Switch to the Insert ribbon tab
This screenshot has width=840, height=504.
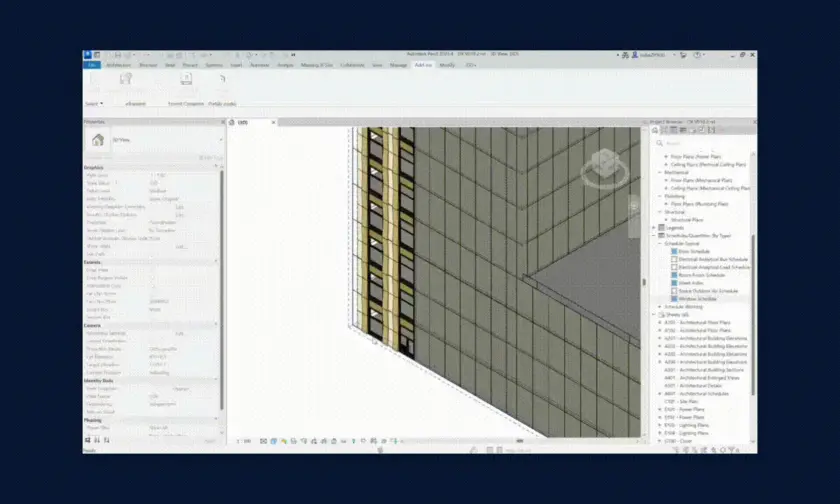pos(236,65)
